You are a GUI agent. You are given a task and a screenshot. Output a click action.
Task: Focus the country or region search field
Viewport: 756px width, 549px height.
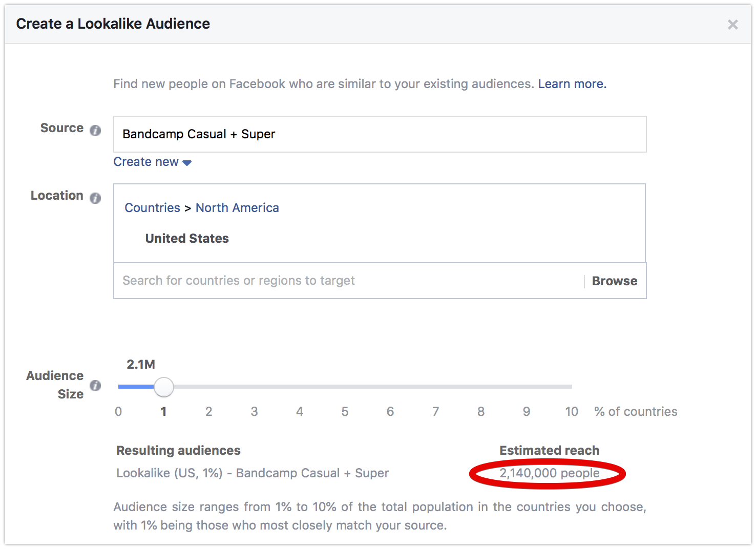click(x=348, y=281)
